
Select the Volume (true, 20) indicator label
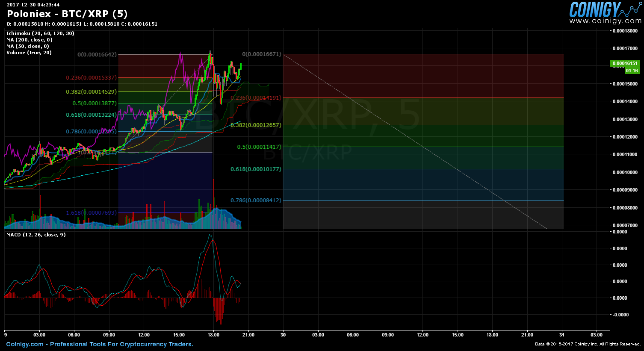29,53
